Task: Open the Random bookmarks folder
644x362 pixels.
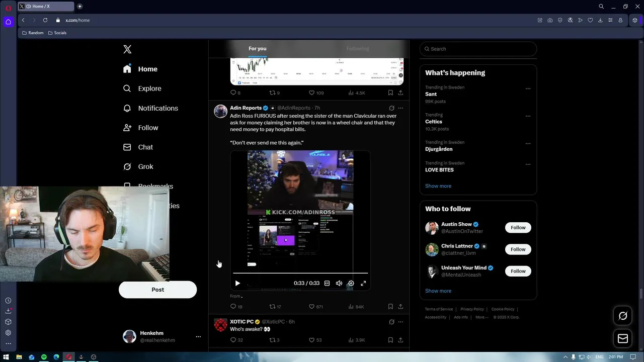Action: [x=32, y=33]
